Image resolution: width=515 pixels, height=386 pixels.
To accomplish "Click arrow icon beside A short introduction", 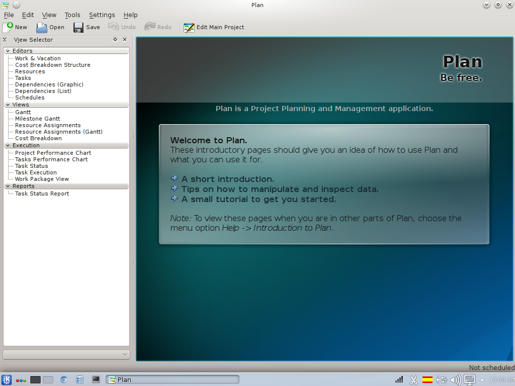I will (174, 178).
